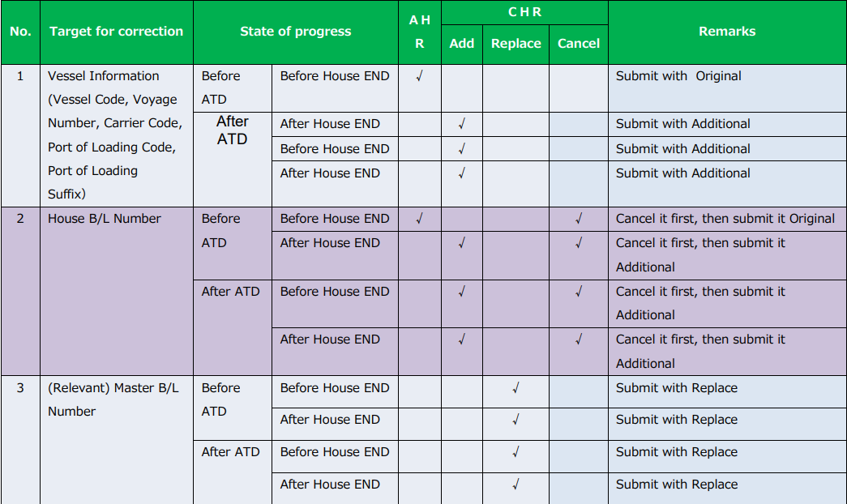Viewport: 847px width, 504px height.
Task: Select the 'No.' column header
Action: click(x=20, y=32)
